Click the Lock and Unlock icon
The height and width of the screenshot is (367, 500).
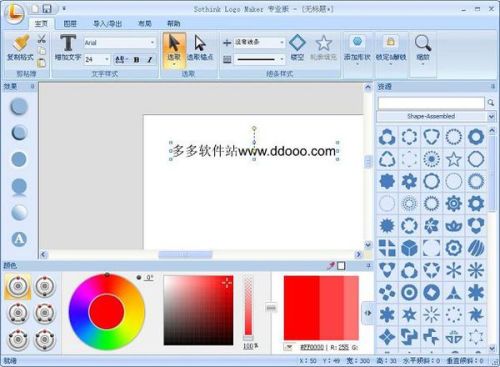[390, 41]
